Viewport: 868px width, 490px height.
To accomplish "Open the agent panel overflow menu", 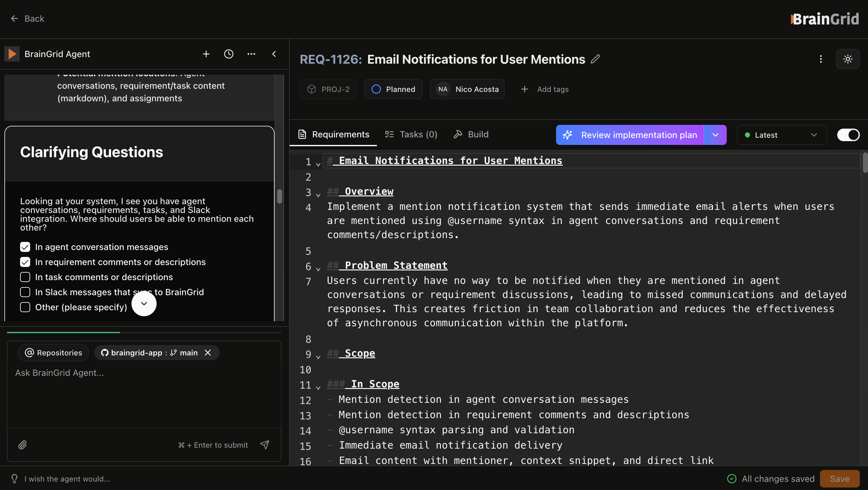I will tap(251, 54).
